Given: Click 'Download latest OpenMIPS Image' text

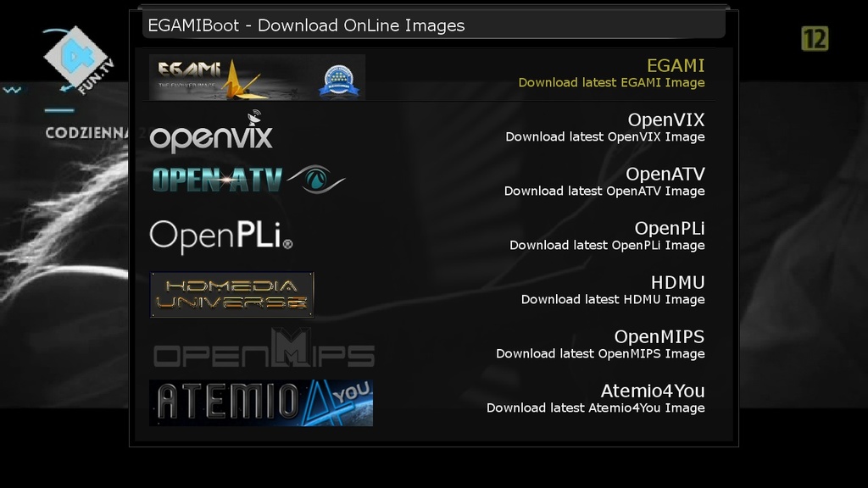Looking at the screenshot, I should pos(601,354).
